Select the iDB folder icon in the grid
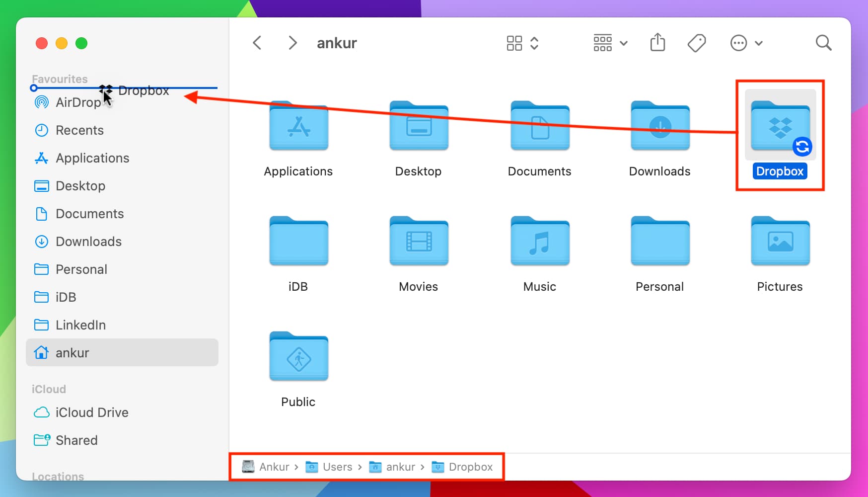The image size is (868, 497). click(x=298, y=241)
